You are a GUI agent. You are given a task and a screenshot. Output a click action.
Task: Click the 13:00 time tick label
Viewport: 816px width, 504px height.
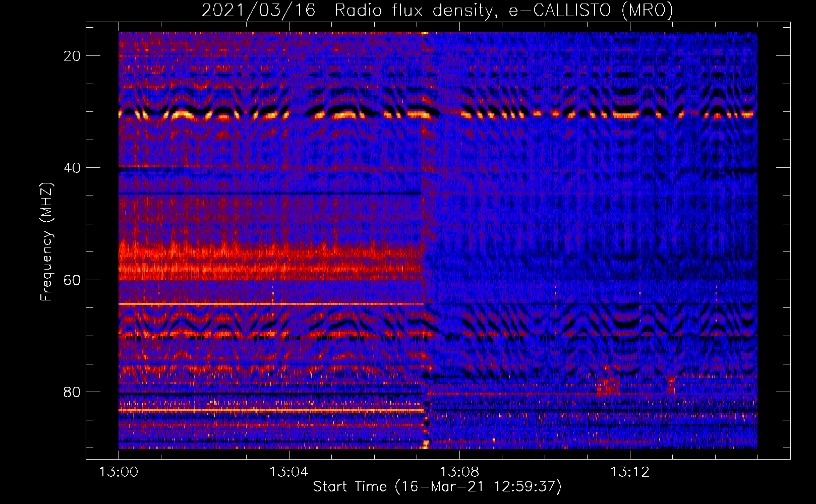119,472
